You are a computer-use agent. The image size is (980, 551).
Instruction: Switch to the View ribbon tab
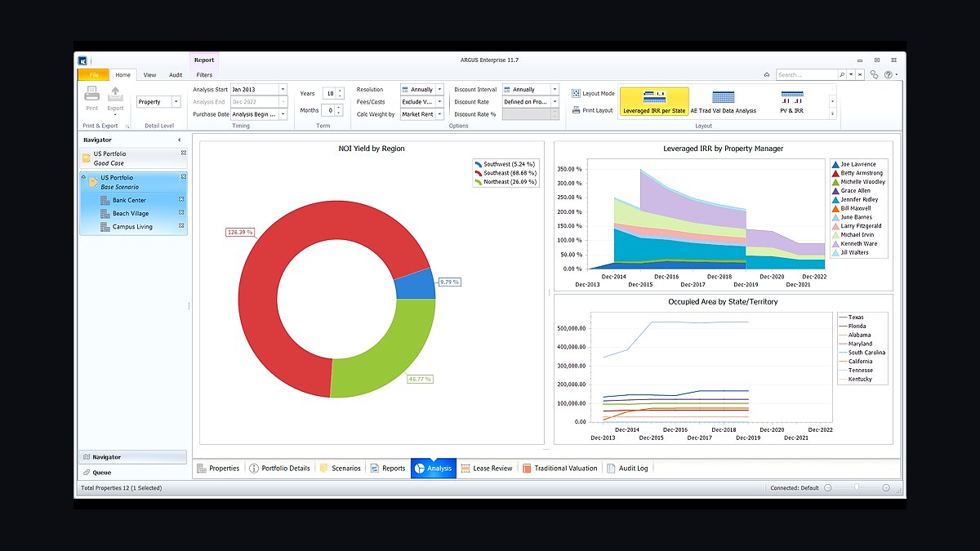click(149, 74)
